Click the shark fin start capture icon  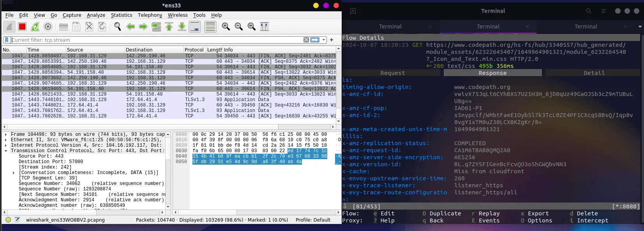[x=9, y=27]
